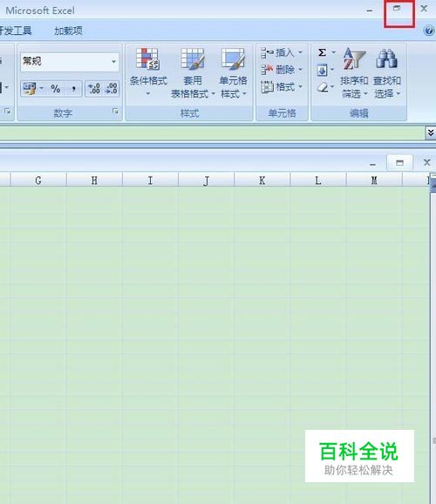
Task: Select column K header
Action: click(x=262, y=180)
